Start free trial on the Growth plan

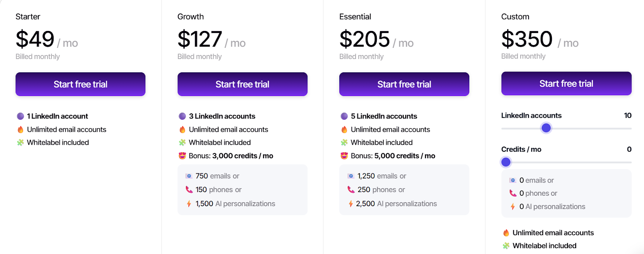(x=242, y=84)
